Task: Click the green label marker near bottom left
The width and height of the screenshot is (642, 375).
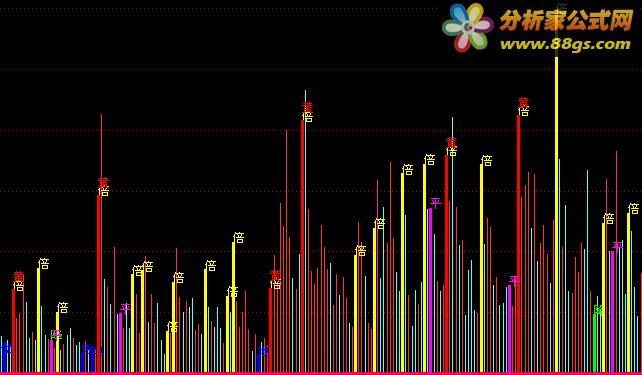Action: click(x=56, y=334)
